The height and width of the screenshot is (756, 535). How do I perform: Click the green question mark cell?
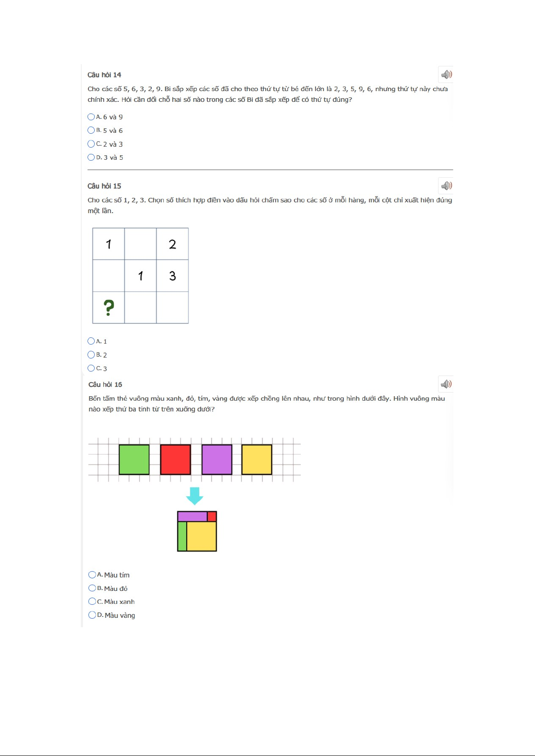109,308
